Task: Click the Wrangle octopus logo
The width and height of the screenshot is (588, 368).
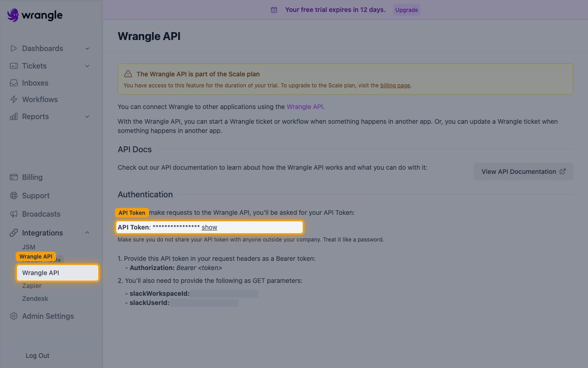Action: (x=13, y=15)
